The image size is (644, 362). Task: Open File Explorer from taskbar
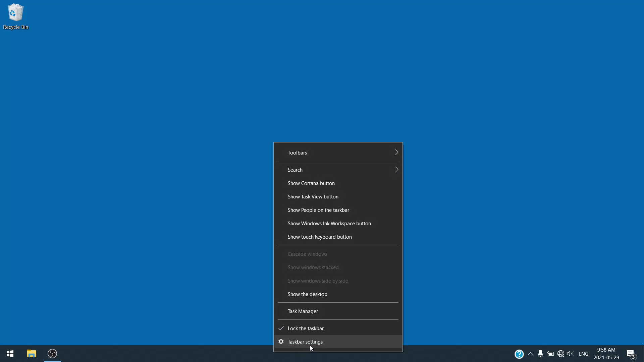pos(31,354)
